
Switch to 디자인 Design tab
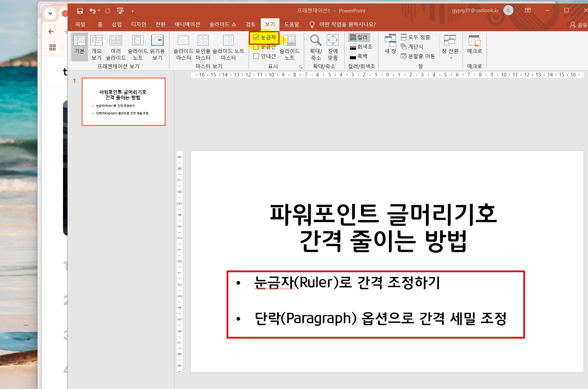coord(139,24)
